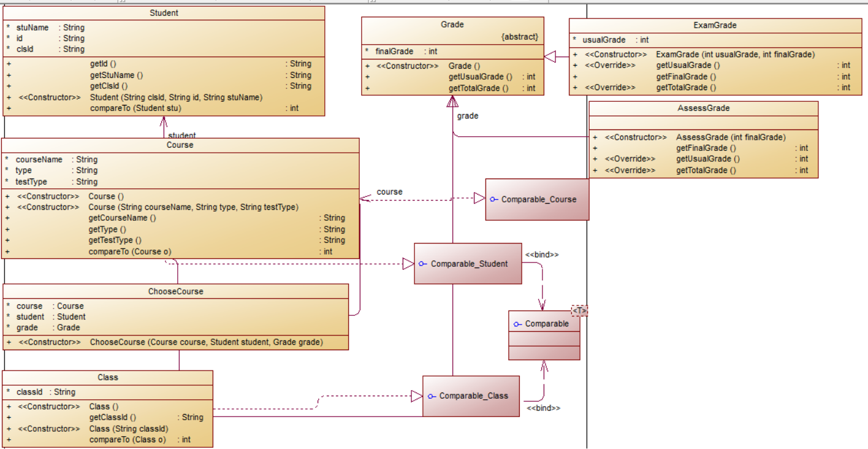Screen dimensions: 868x449
Task: Select the getTotalGrade operation in Grade
Action: pos(452,88)
